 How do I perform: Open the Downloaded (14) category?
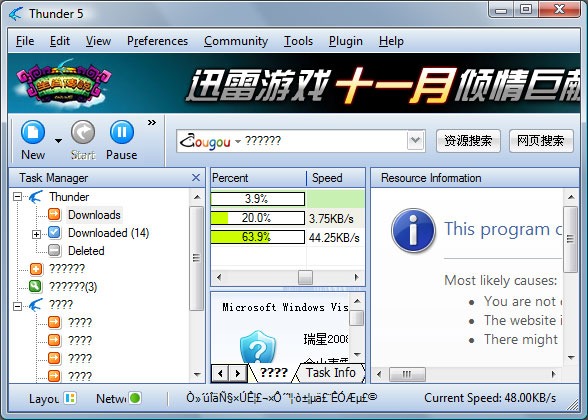point(108,233)
